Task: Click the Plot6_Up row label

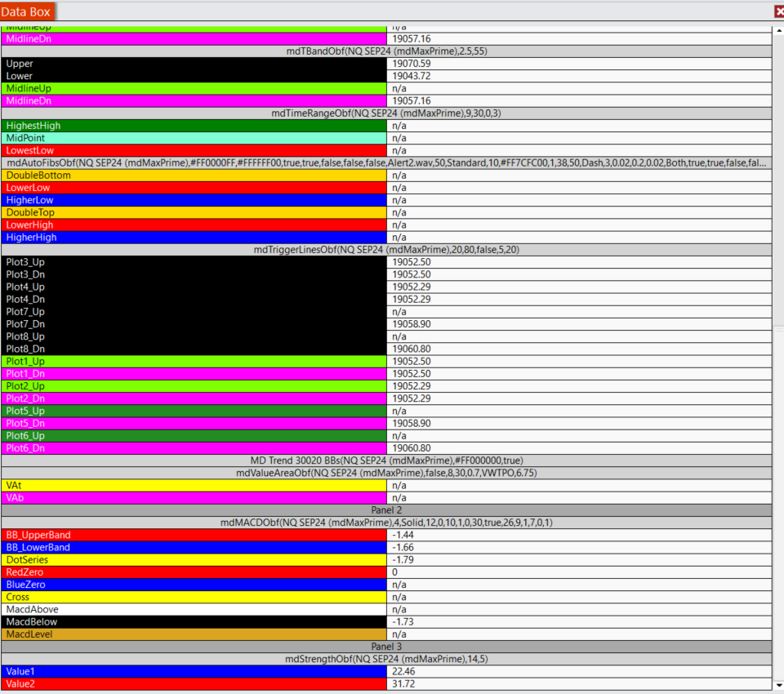Action: [x=194, y=435]
